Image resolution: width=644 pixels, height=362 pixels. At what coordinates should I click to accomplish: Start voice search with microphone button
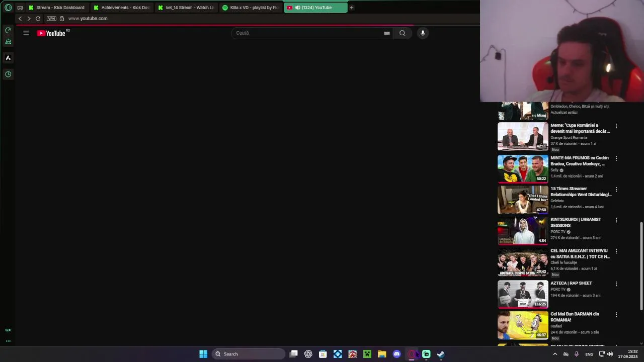(423, 33)
